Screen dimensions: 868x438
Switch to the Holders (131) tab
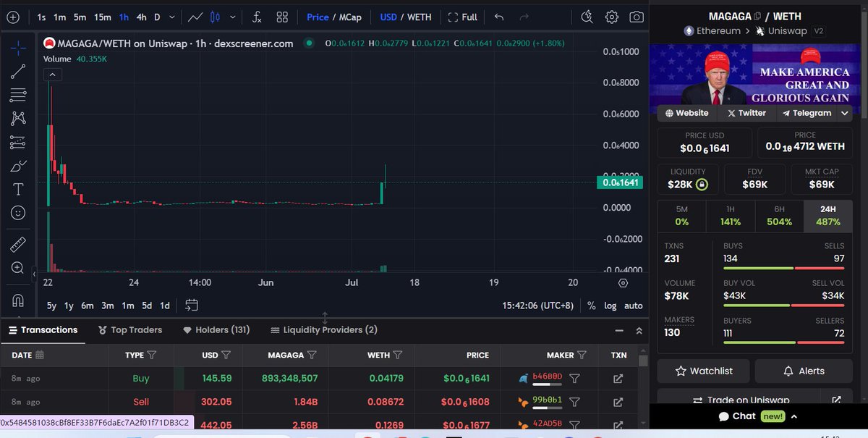tap(216, 329)
